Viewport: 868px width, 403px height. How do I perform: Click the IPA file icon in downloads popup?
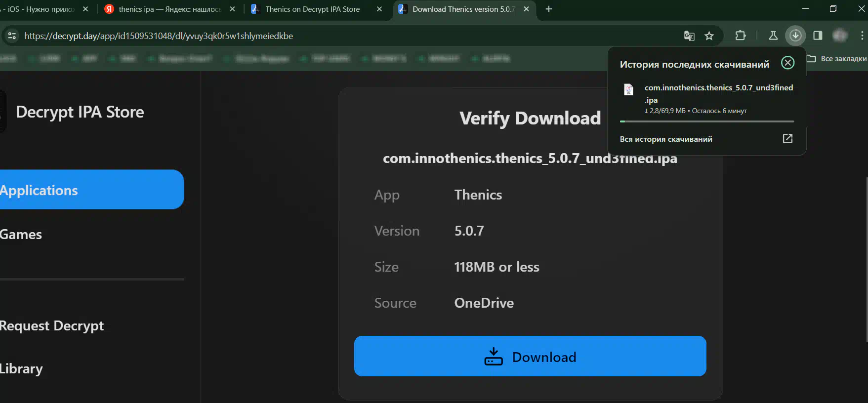(628, 89)
